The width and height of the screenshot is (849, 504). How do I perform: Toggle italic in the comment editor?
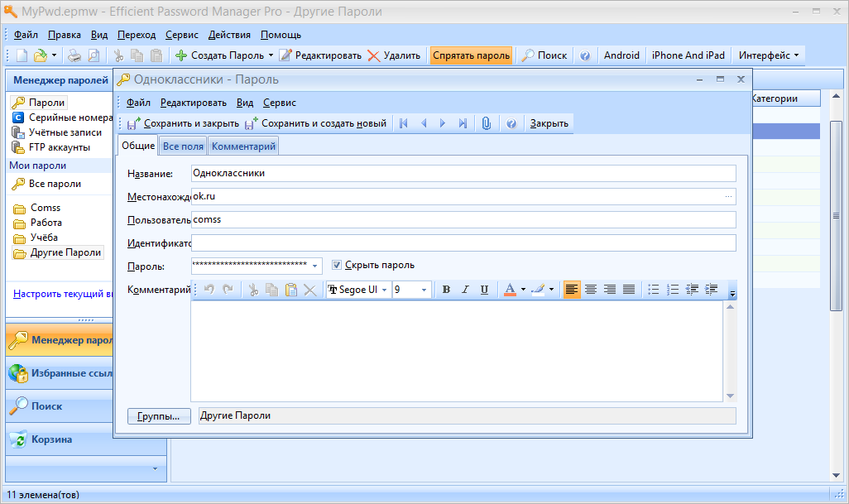point(465,290)
